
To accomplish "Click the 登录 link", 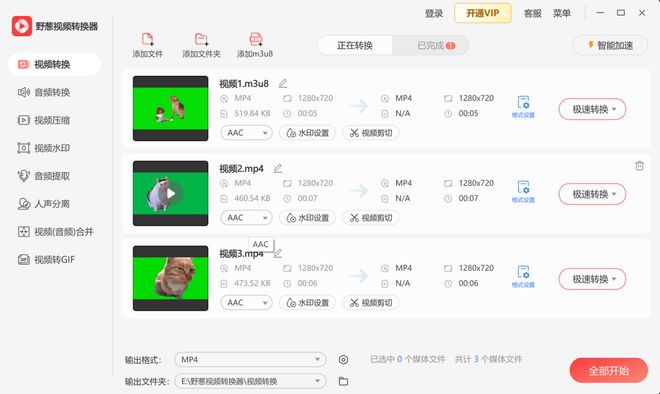I will pos(434,13).
